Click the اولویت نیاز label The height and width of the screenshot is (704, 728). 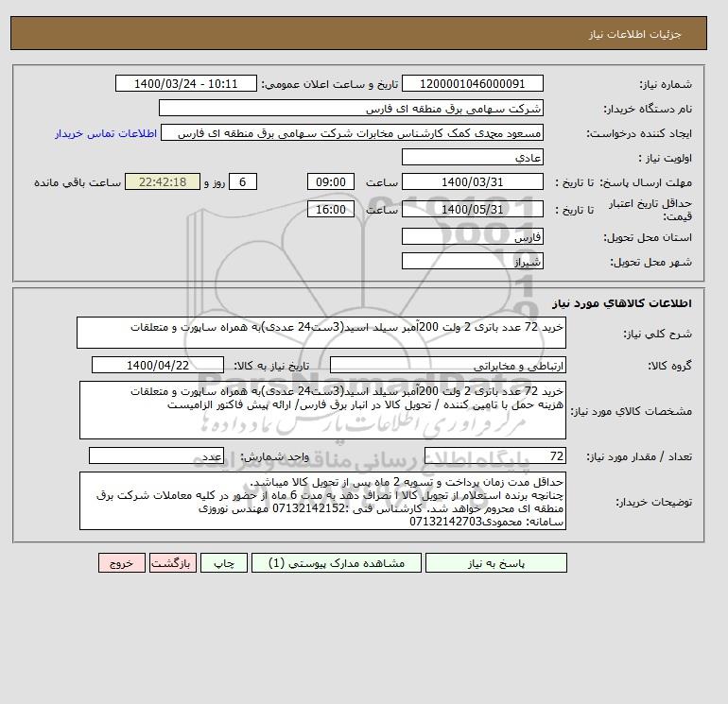pos(666,158)
